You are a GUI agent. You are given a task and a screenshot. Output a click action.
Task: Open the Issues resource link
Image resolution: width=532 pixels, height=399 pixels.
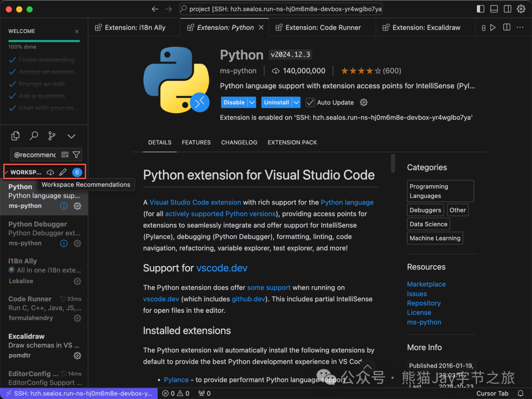(x=417, y=294)
